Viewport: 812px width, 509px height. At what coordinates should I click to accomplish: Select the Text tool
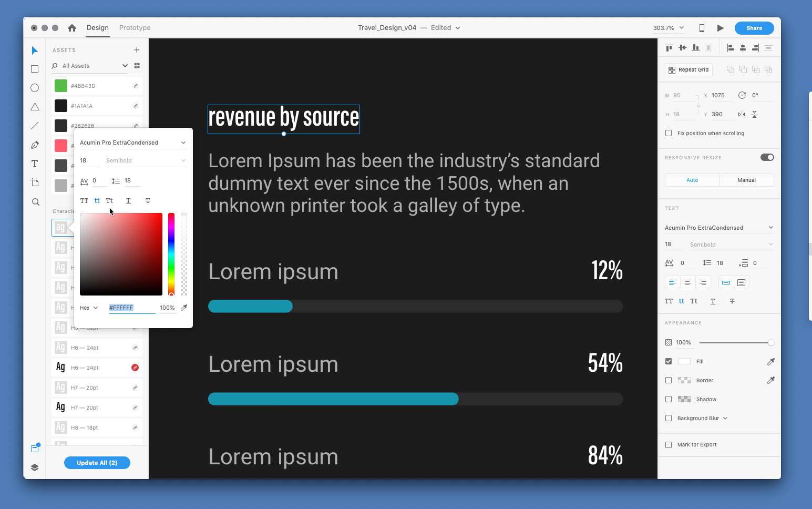(35, 164)
